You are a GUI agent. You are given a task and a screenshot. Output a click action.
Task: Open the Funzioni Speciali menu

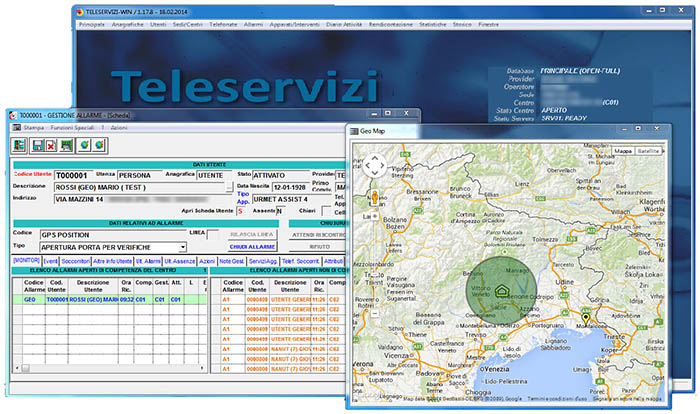pyautogui.click(x=72, y=128)
